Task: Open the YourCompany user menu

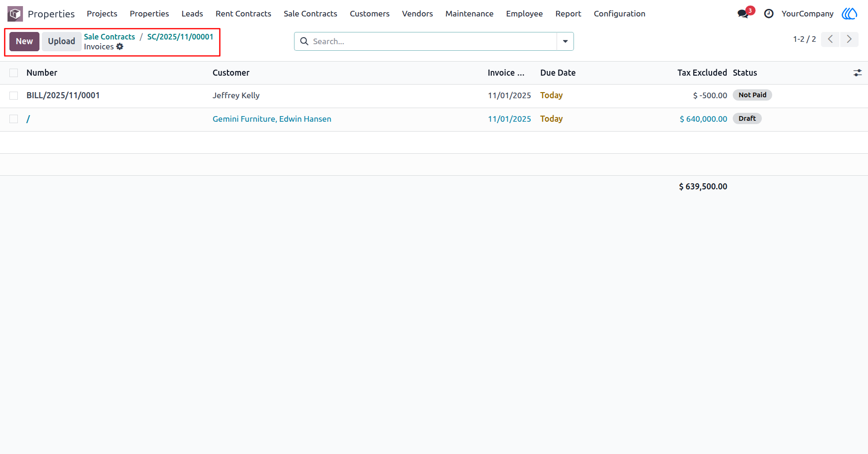Action: 807,14
